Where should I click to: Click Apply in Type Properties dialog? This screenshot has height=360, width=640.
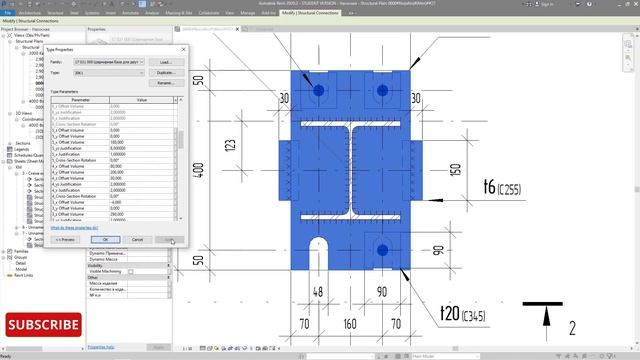pos(169,240)
